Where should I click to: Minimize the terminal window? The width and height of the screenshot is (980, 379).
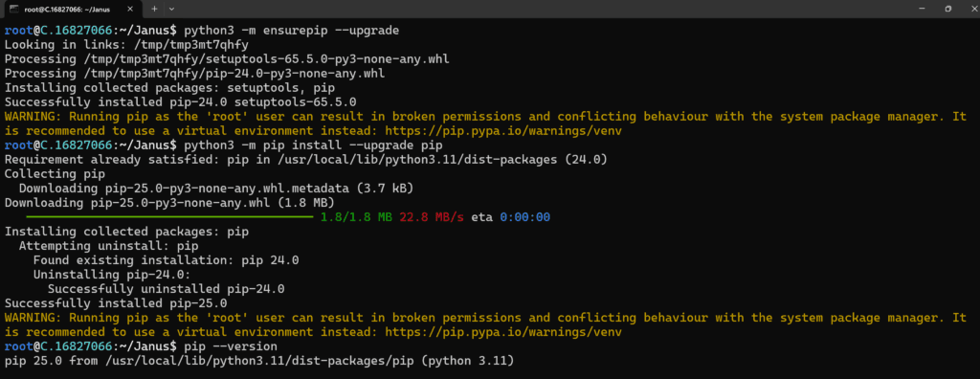[922, 9]
